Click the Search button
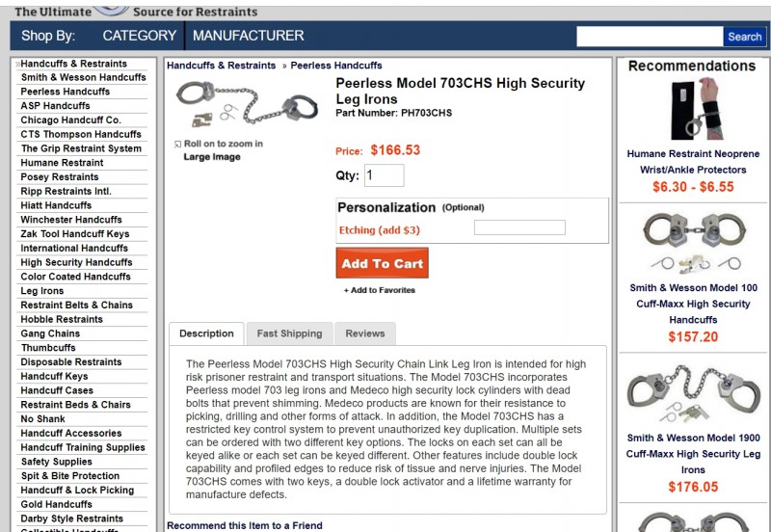This screenshot has height=532, width=771. coord(744,37)
